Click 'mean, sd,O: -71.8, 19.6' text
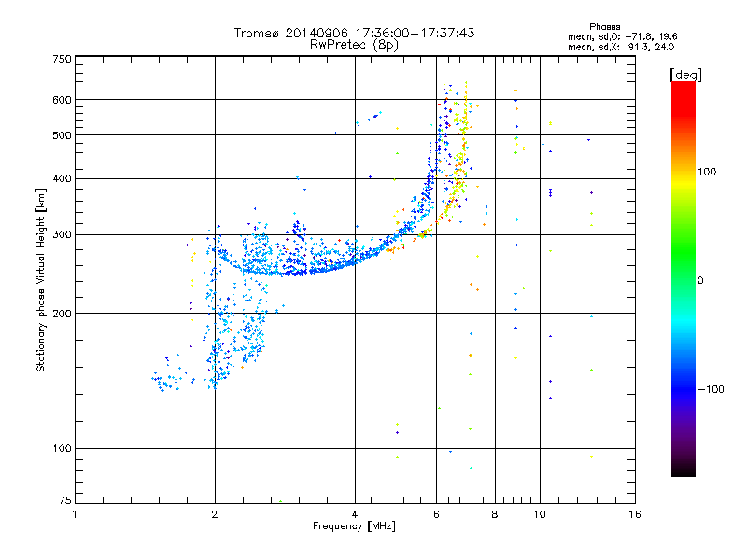Screen dimensions: 747x560 [x=622, y=36]
